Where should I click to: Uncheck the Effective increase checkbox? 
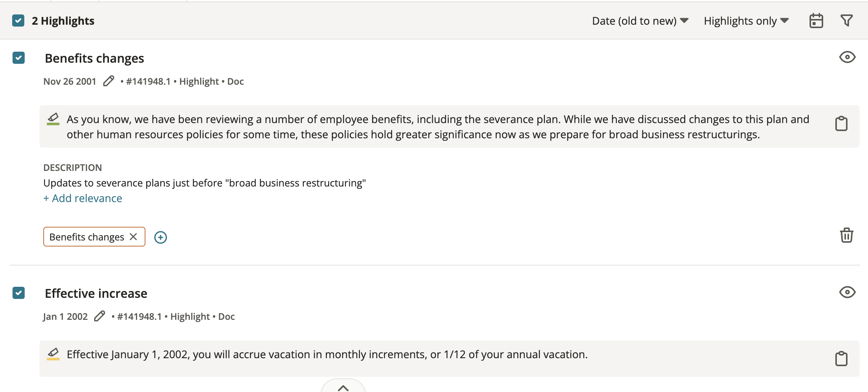pos(19,293)
